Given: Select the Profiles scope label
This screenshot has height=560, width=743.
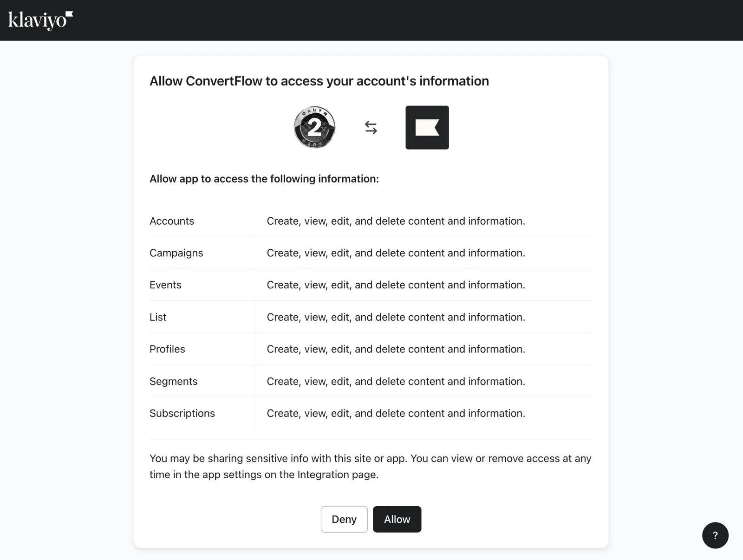Looking at the screenshot, I should pos(167,349).
